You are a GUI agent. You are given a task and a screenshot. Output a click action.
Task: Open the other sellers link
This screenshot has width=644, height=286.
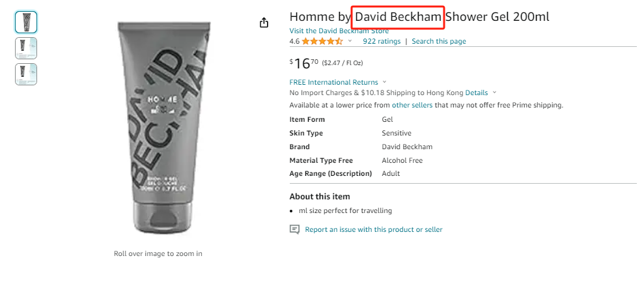tap(412, 105)
